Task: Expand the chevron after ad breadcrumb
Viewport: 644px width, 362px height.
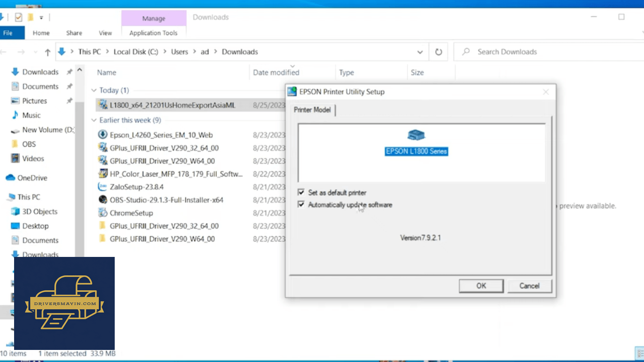Action: pos(215,52)
